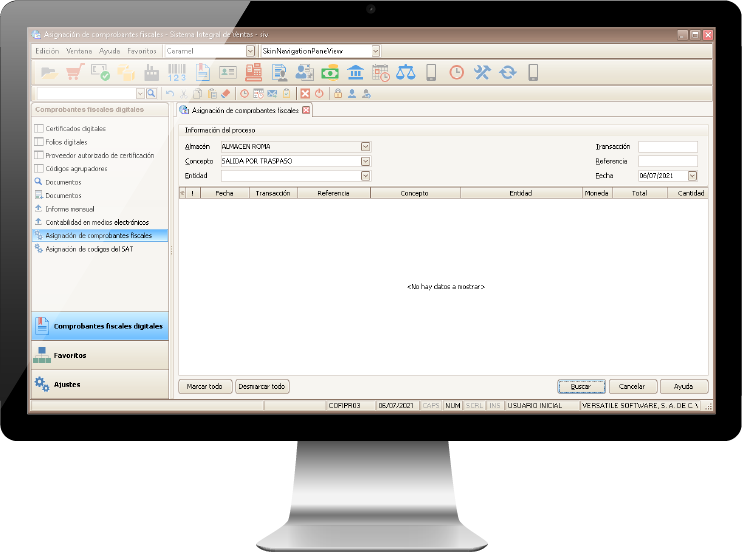
Task: Open the Concepto dropdown list
Action: pos(365,161)
